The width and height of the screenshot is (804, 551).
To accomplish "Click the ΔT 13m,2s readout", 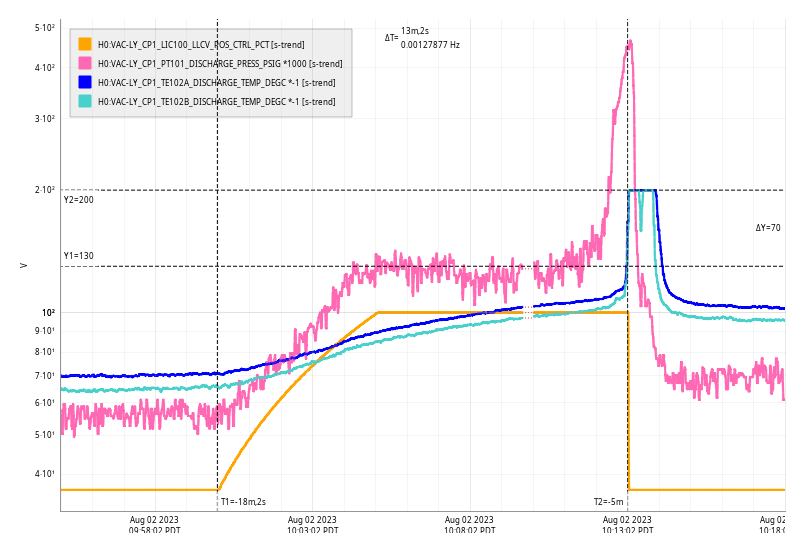I will pyautogui.click(x=415, y=32).
